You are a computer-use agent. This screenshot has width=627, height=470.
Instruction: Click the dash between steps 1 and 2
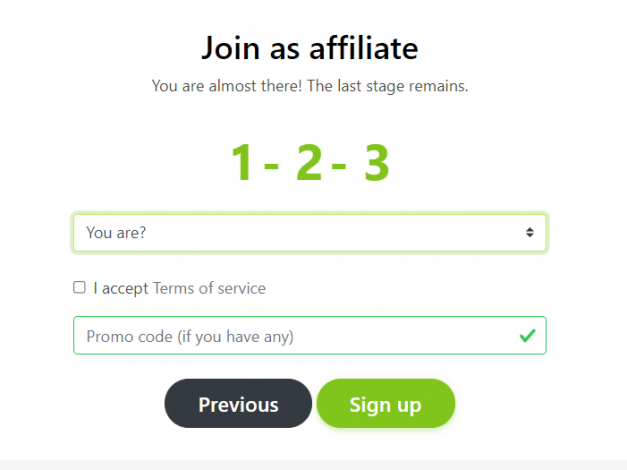pyautogui.click(x=271, y=165)
